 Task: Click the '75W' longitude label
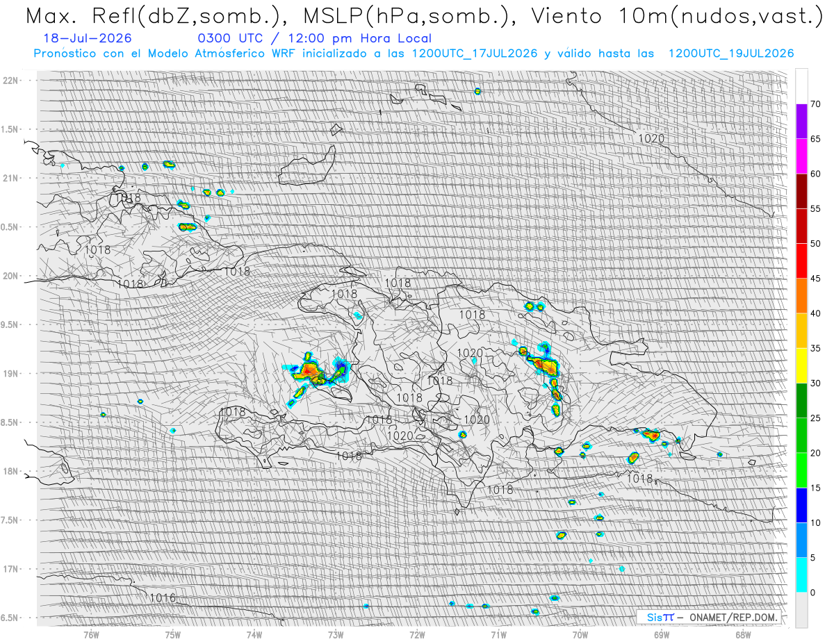point(173,635)
